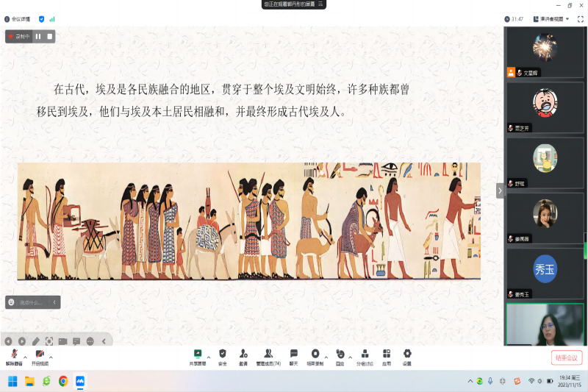Viewport: 588px width, 392px height.
Task: Select the cartoon boy avatar participant tile
Action: (545, 107)
